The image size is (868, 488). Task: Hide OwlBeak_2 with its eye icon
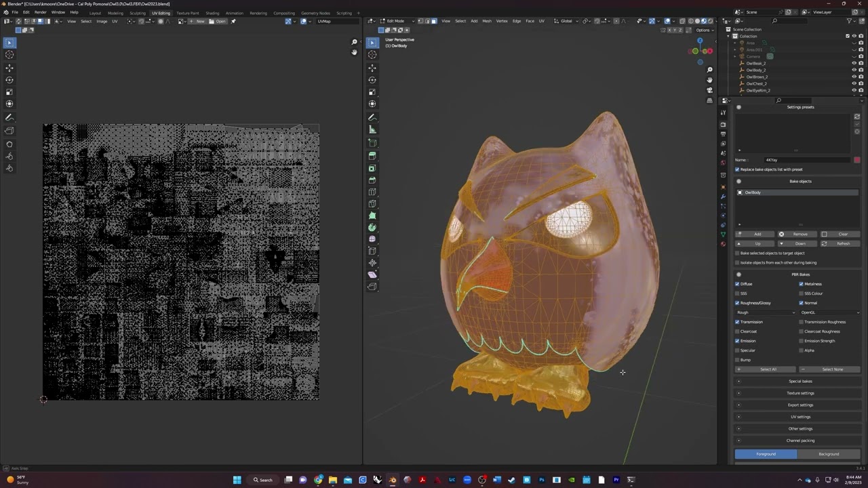click(854, 63)
